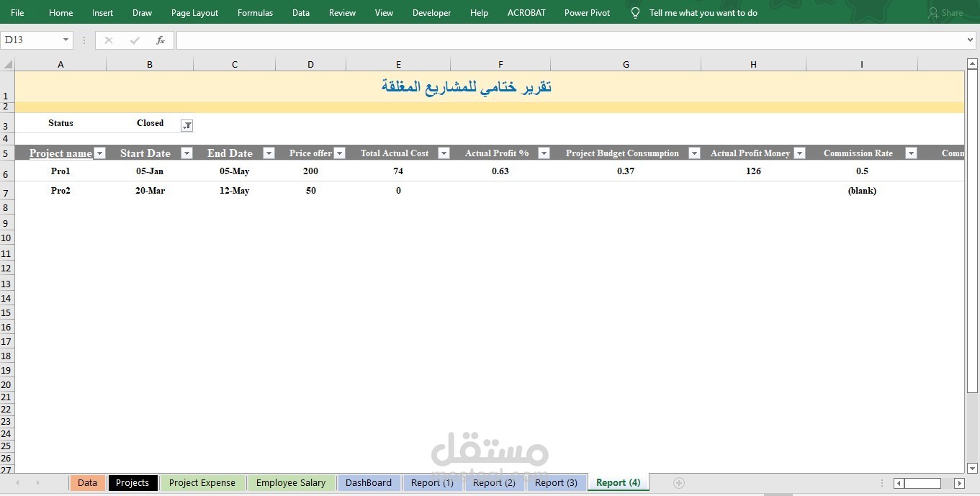This screenshot has height=496, width=980.
Task: Switch to the Projects sheet tab
Action: tap(132, 483)
